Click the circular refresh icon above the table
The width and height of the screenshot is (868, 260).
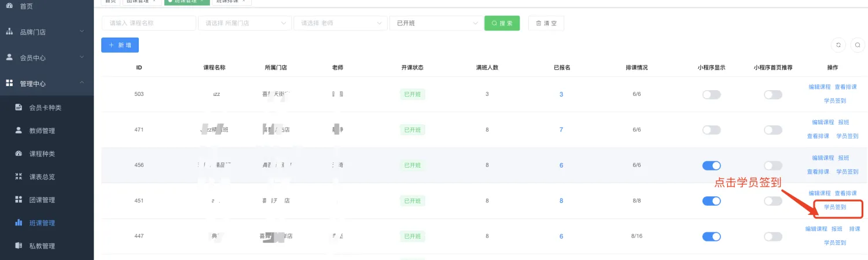[838, 45]
